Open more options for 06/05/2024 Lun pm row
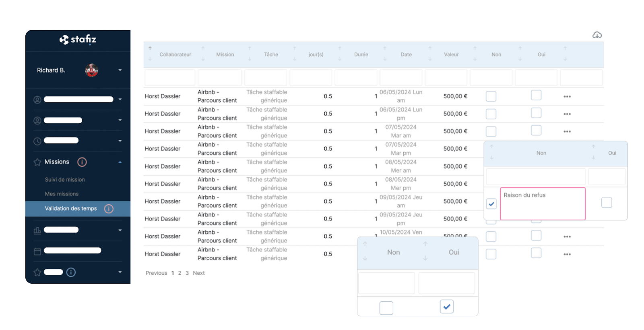Screen dimensions: 644x330 tap(567, 114)
